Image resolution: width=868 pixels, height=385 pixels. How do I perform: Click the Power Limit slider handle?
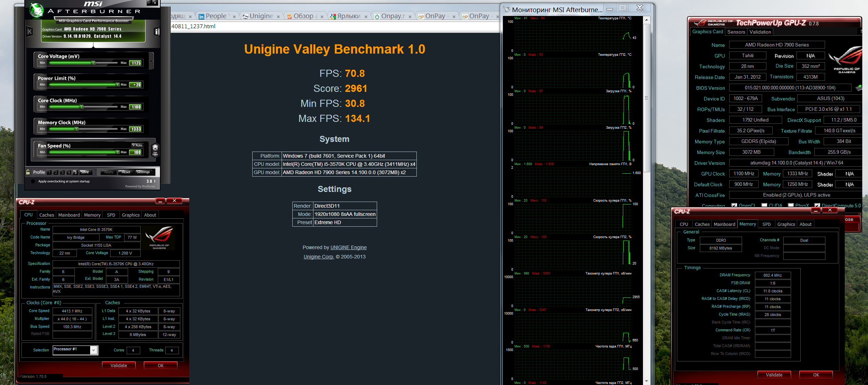coord(117,85)
